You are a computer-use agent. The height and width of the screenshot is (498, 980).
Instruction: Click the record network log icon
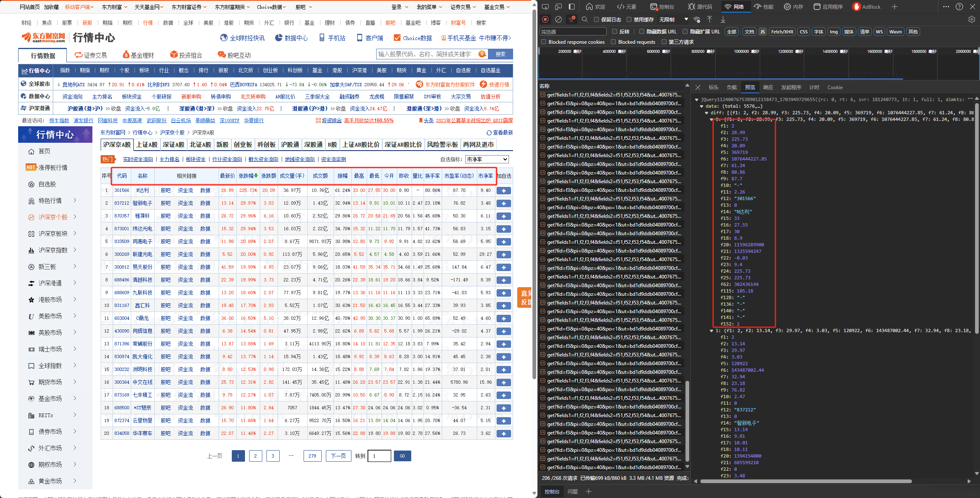pyautogui.click(x=545, y=19)
